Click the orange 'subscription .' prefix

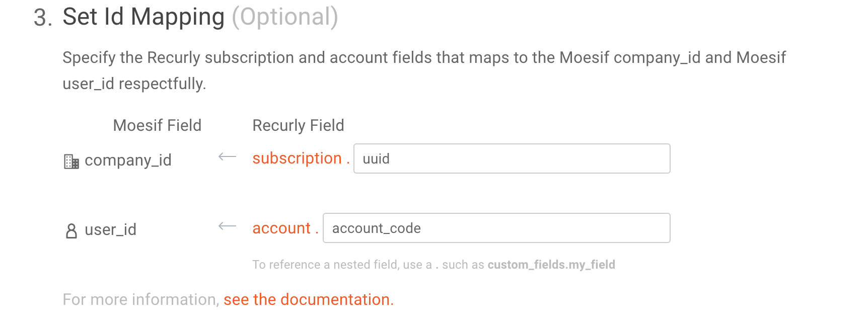tap(301, 158)
